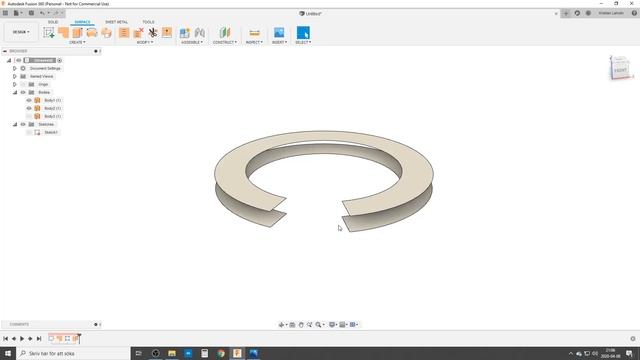Open the Assemble dropdown menu
The image size is (640, 360).
(x=192, y=42)
